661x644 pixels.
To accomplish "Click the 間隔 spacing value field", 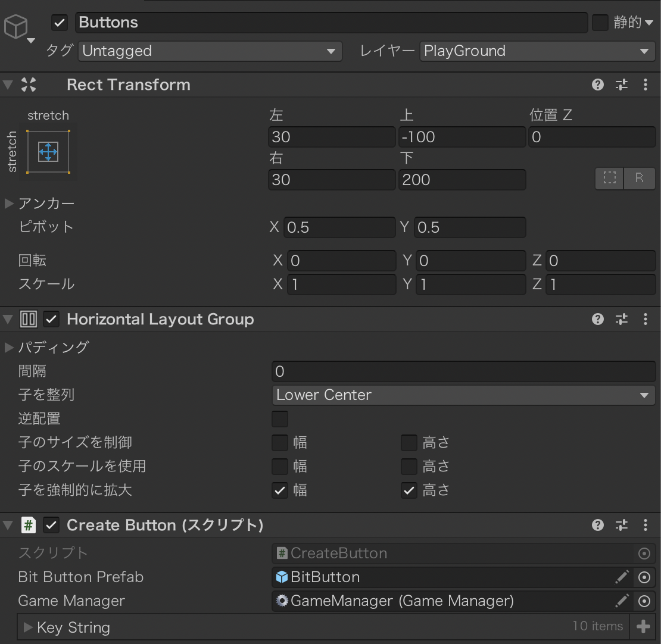I will point(463,371).
